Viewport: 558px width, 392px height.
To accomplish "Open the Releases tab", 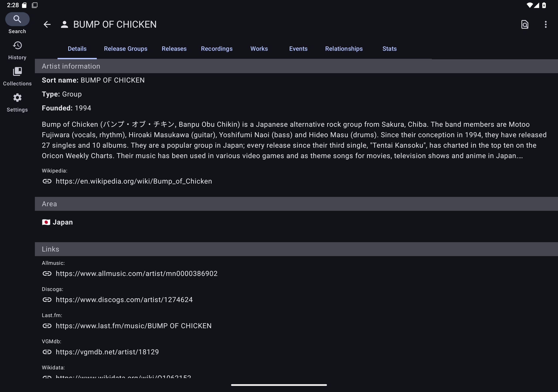I will (x=174, y=49).
